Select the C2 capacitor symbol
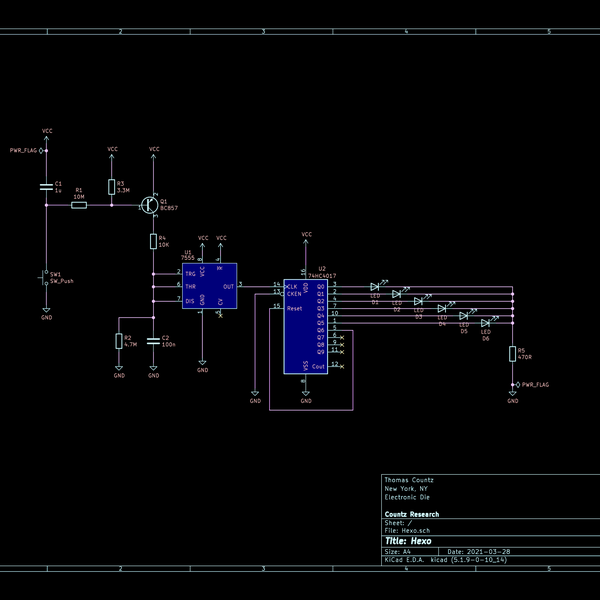 [153, 341]
